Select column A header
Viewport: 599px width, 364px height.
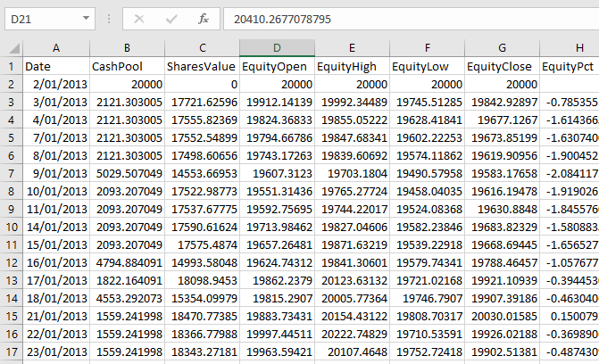[x=56, y=48]
